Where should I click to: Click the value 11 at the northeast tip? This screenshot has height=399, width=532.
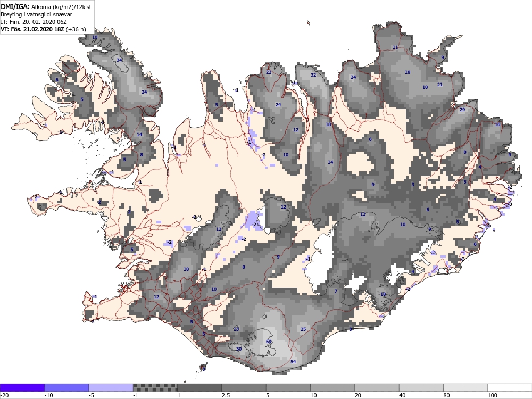(x=395, y=47)
